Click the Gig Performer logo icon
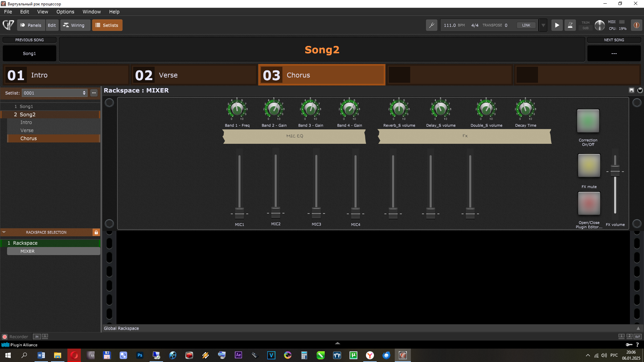Screen dimensions: 644x362 (x=8, y=25)
